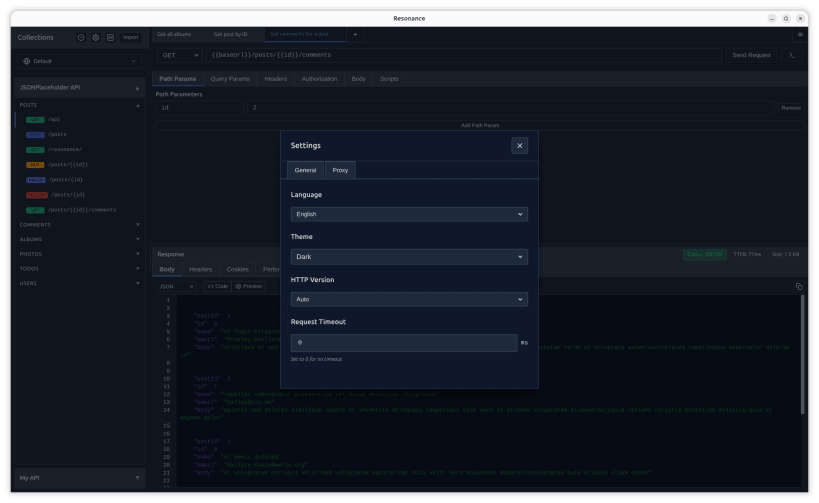Viewport: 819px width, 503px height.
Task: Switch to the General settings tab
Action: 305,170
